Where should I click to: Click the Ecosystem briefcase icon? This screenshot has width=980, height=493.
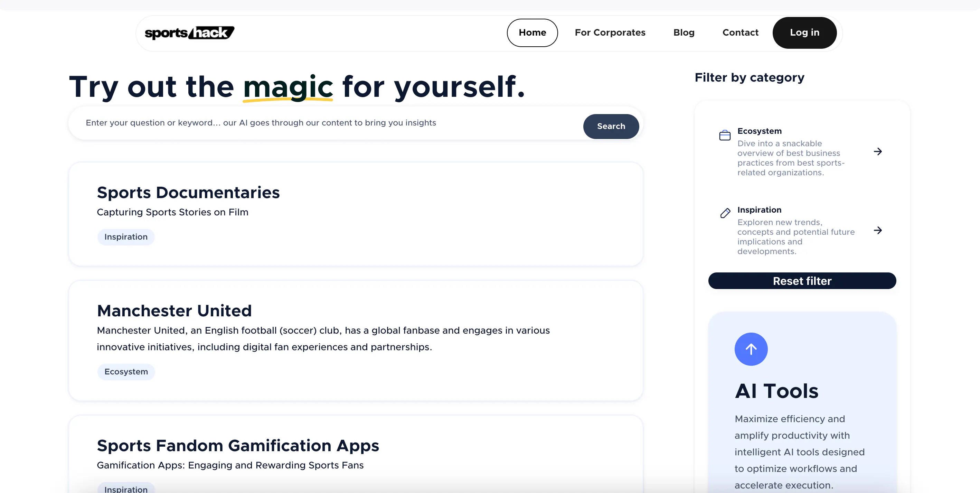(725, 135)
